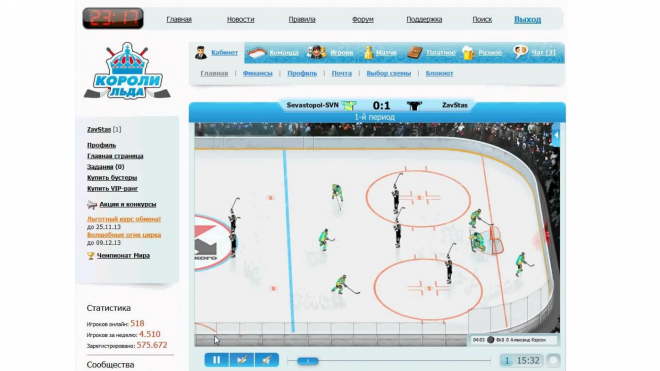Click the goal event entry at 04:03
The width and height of the screenshot is (660, 371).
tap(513, 340)
